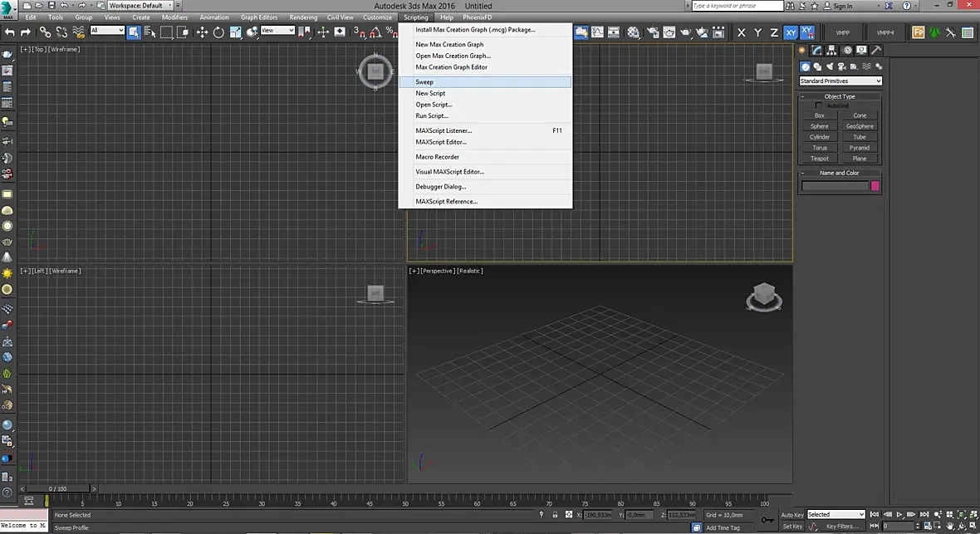Click the Sphere primitive button
Screen dimensions: 980x534
[x=820, y=126]
